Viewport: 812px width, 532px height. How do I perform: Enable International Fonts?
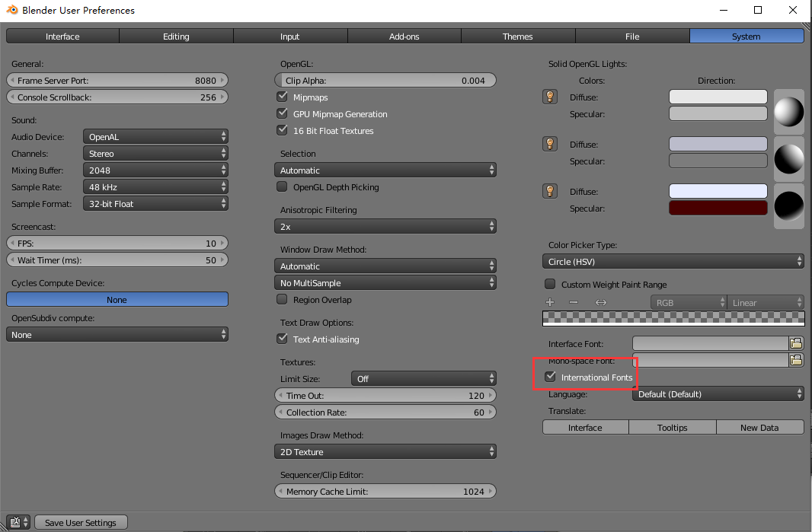tap(551, 376)
